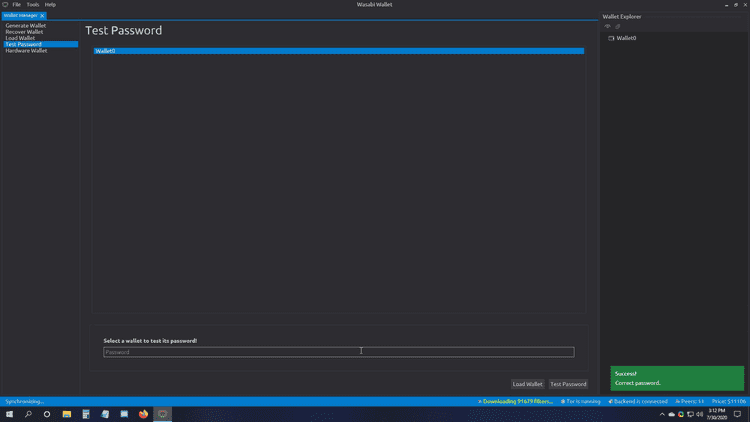Click the eye icon in Wallet Explorer

coord(607,26)
